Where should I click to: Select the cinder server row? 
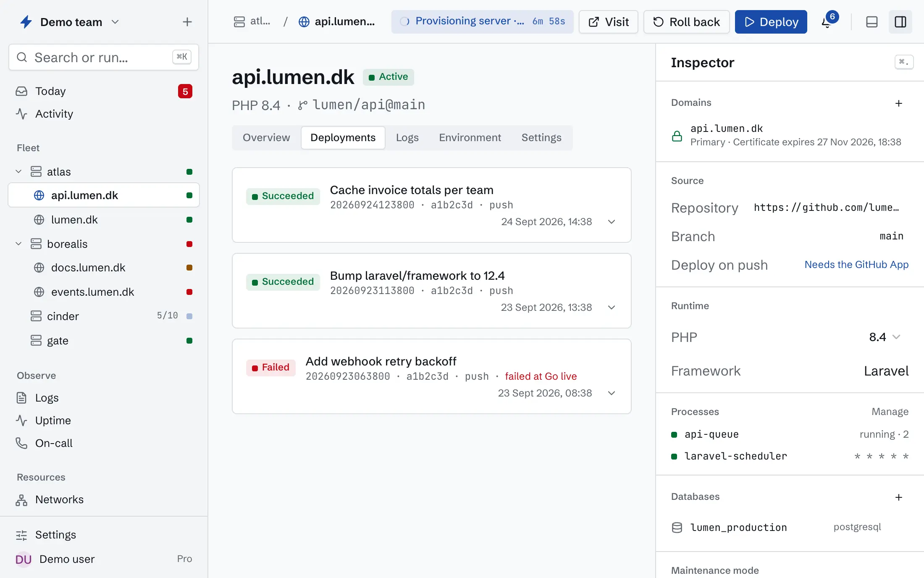tap(104, 316)
